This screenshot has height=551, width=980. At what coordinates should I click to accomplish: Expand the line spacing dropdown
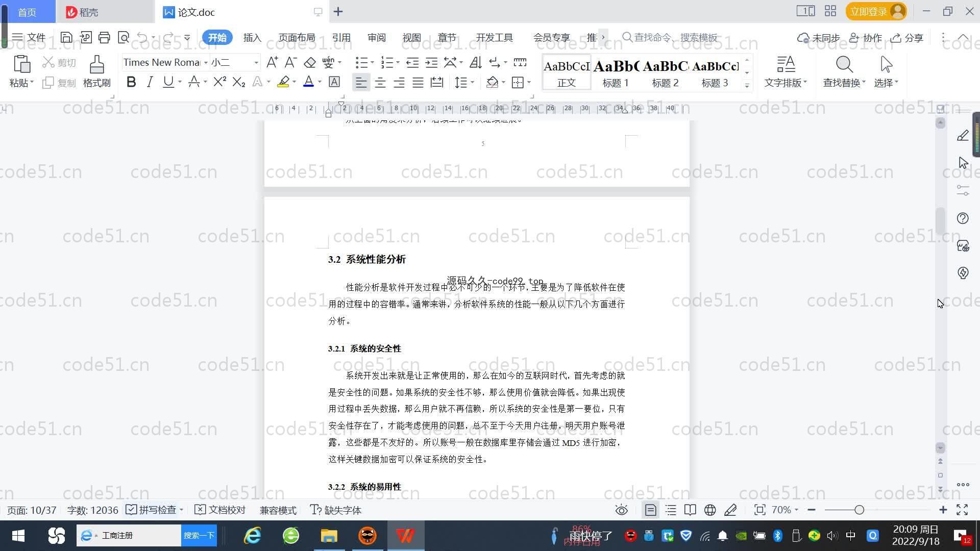(473, 82)
